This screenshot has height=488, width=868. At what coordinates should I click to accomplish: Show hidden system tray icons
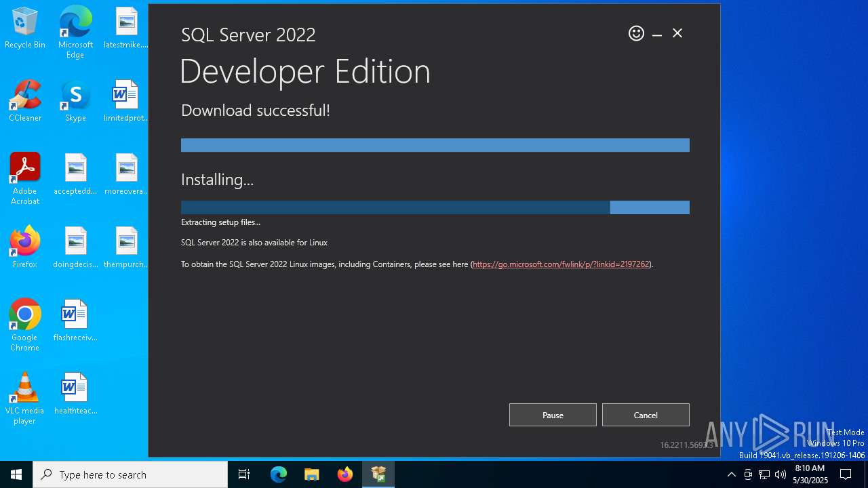731,474
